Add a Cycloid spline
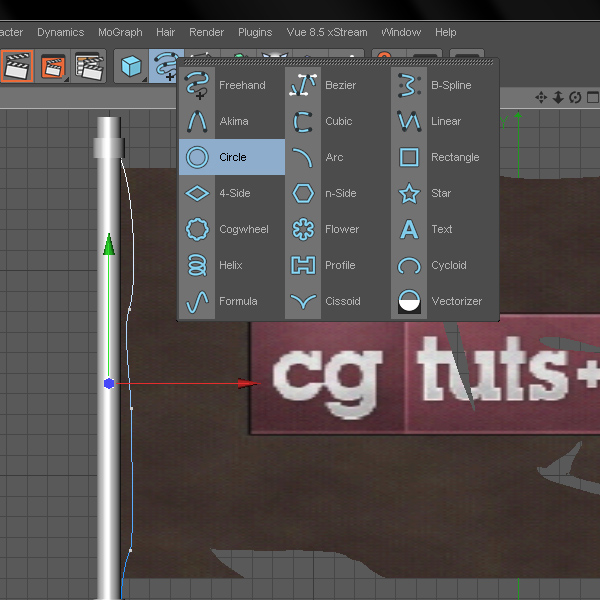This screenshot has width=600, height=600. pyautogui.click(x=444, y=265)
